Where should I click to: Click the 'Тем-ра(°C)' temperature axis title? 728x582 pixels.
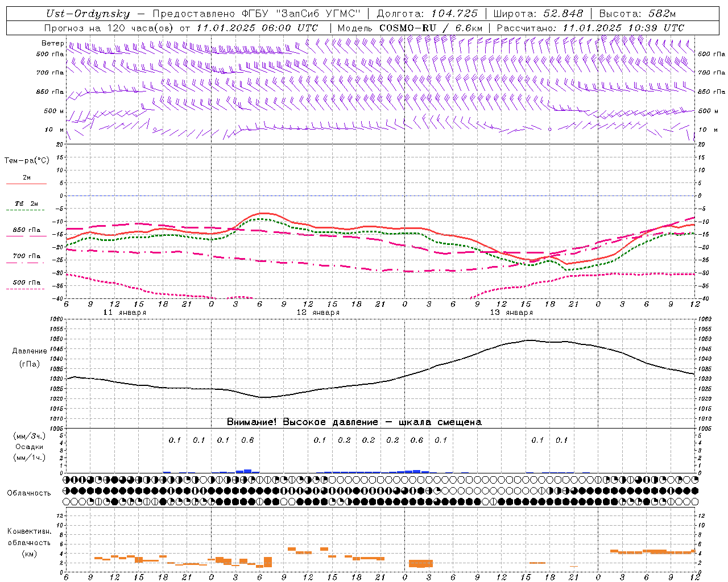27,161
